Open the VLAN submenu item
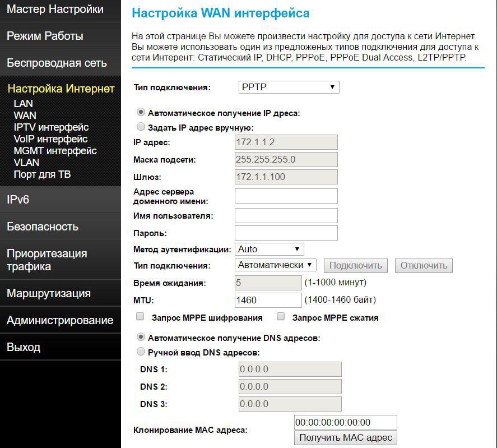Image resolution: width=497 pixels, height=448 pixels. [x=26, y=162]
